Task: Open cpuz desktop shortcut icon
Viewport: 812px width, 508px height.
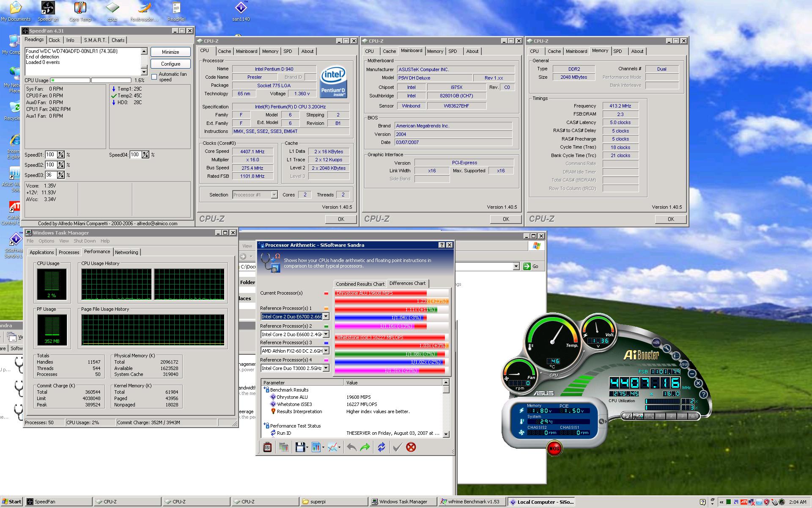Action: tap(112, 11)
